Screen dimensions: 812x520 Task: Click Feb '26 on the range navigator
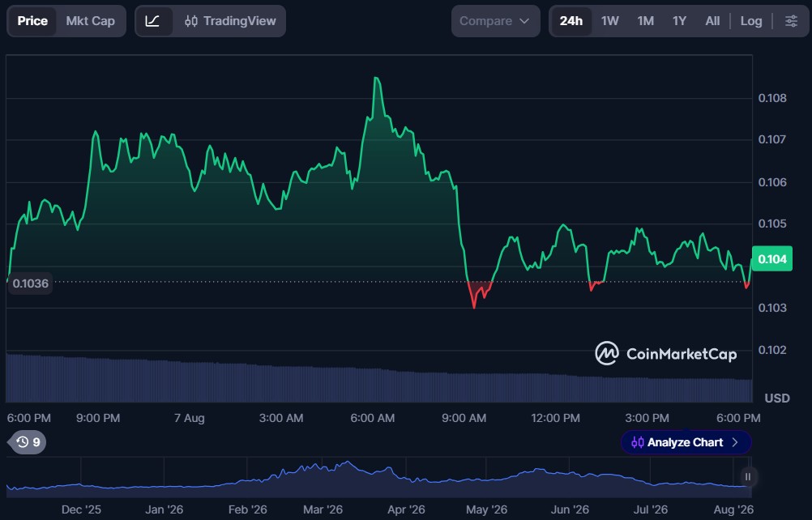(247, 509)
